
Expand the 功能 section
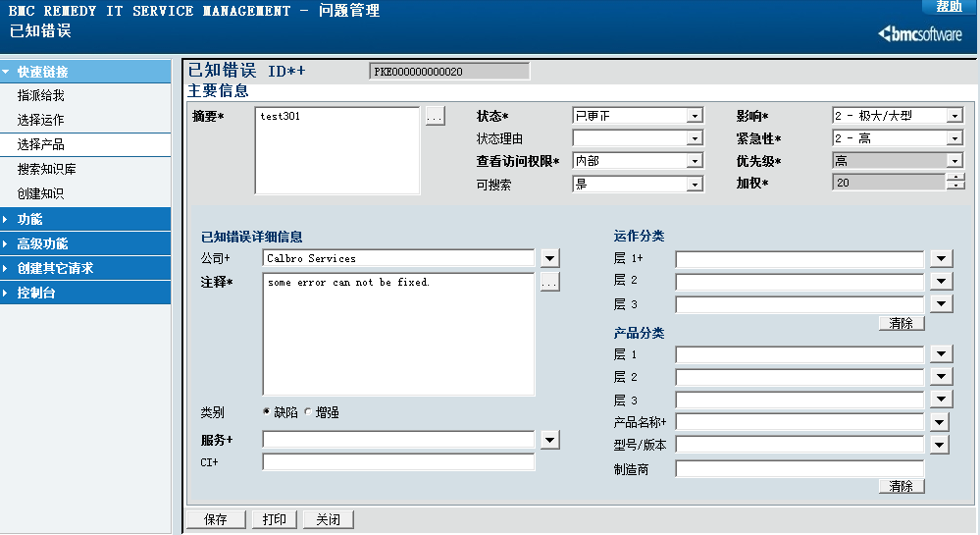(x=85, y=219)
